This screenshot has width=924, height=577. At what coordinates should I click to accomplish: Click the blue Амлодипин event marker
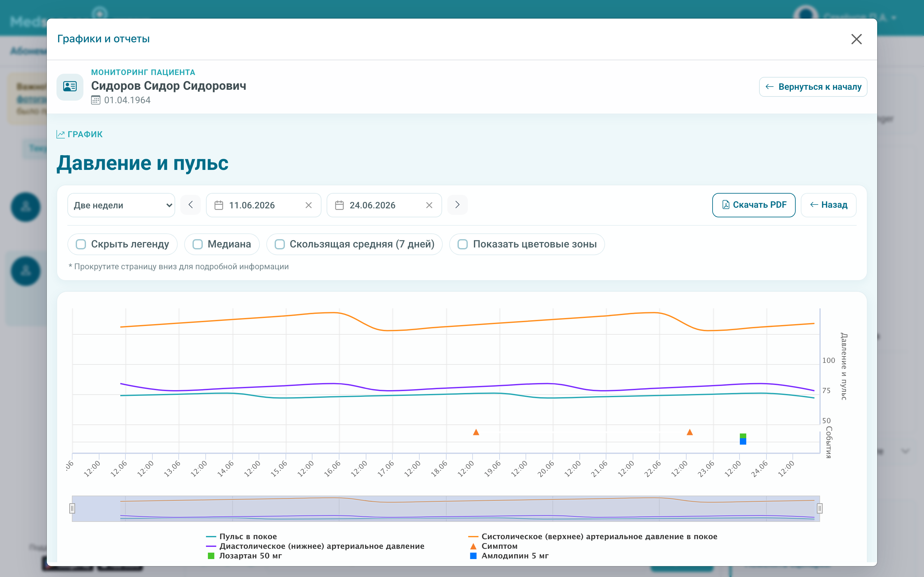click(743, 441)
